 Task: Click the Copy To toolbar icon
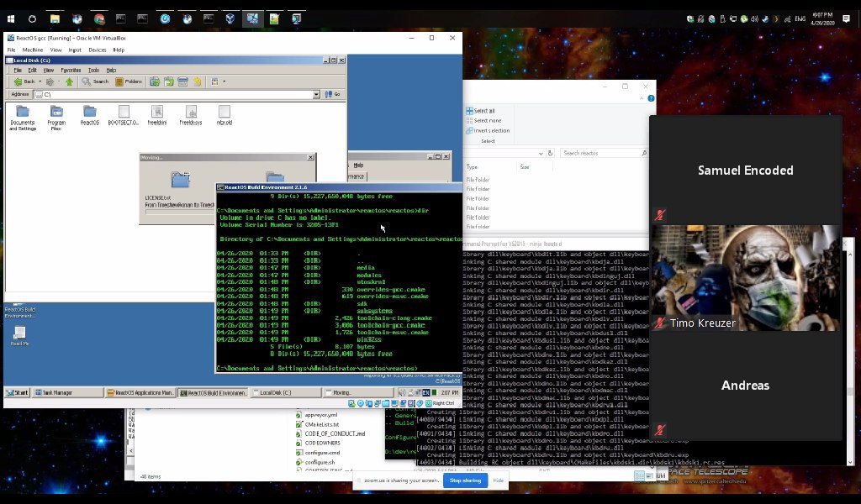[x=168, y=81]
